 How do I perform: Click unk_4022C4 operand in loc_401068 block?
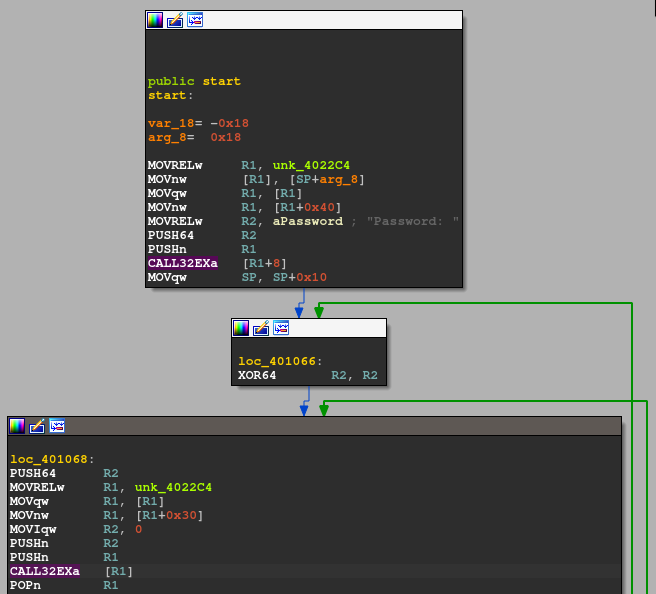[173, 487]
